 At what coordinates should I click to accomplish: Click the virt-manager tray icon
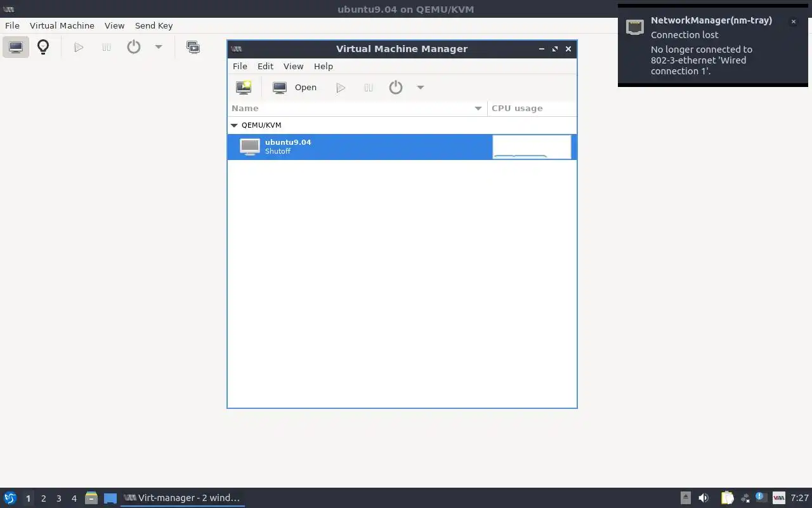tap(778, 498)
